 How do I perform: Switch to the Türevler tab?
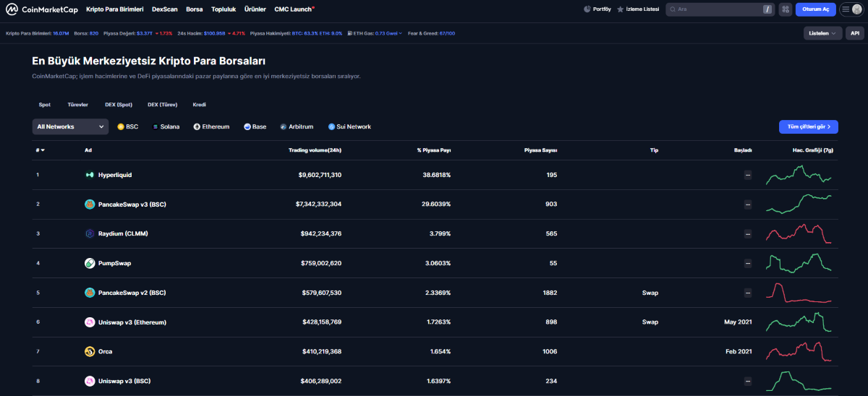pos(77,104)
